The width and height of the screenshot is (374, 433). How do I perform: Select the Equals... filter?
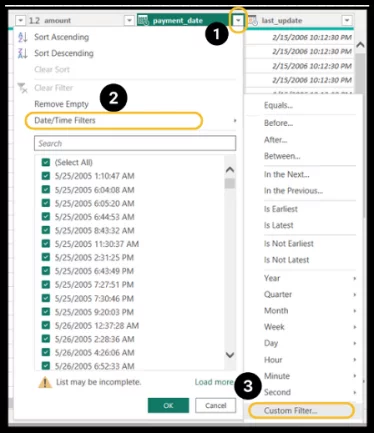tap(278, 105)
